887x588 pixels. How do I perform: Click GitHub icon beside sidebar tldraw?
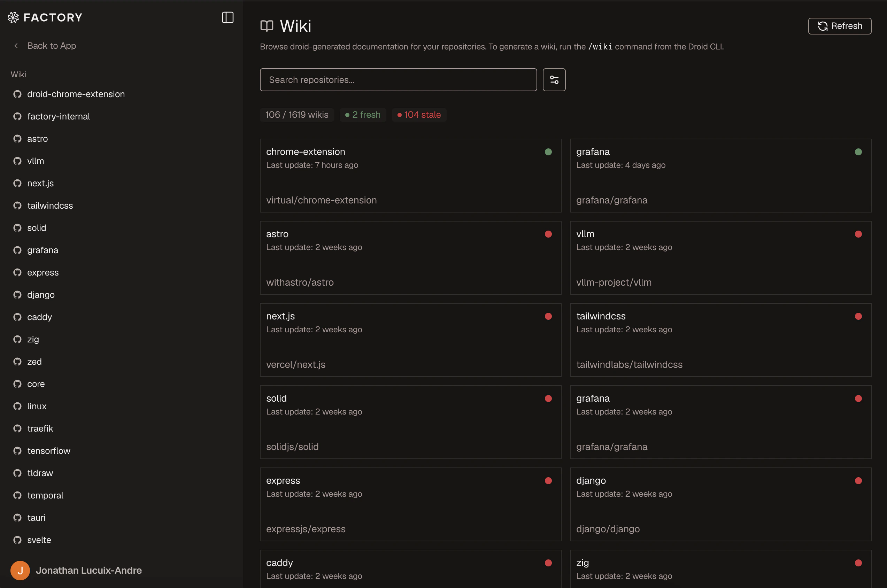pyautogui.click(x=17, y=473)
